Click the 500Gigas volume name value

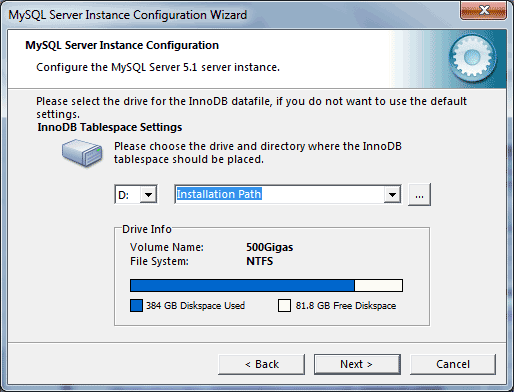(270, 247)
